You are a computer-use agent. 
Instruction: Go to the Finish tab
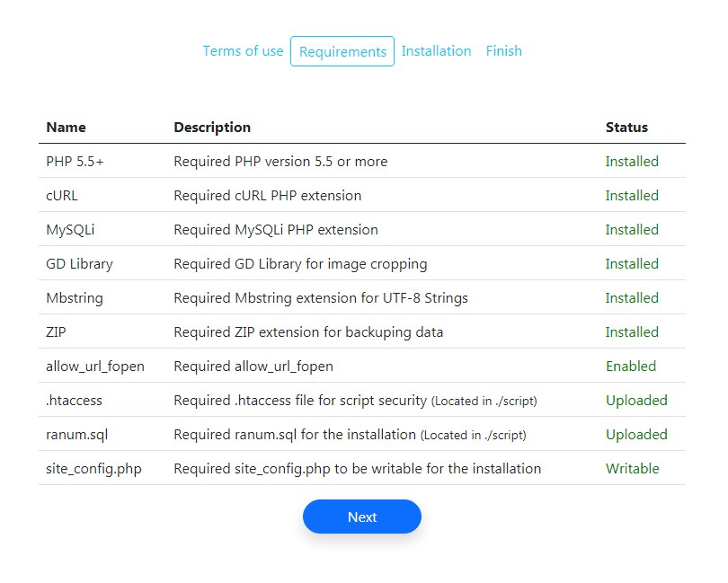(x=503, y=51)
